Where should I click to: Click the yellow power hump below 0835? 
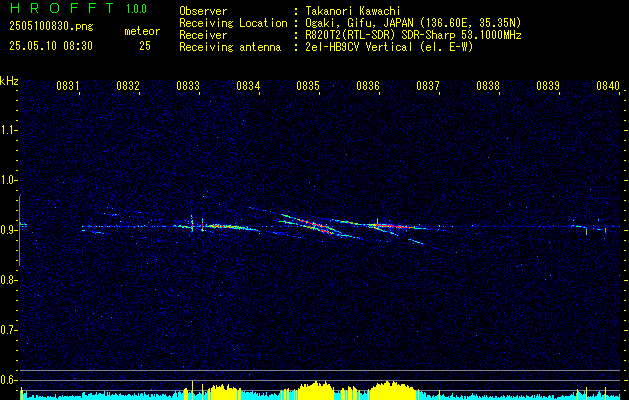[x=316, y=390]
